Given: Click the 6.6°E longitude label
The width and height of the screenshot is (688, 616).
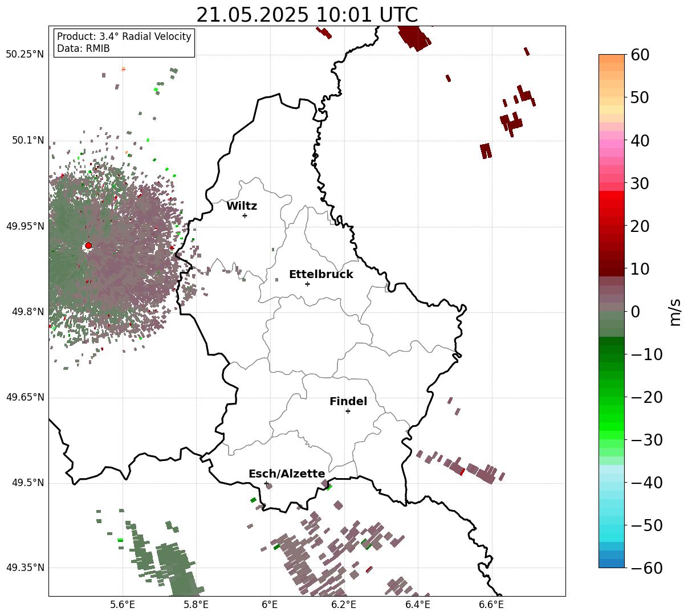Looking at the screenshot, I should (x=491, y=605).
